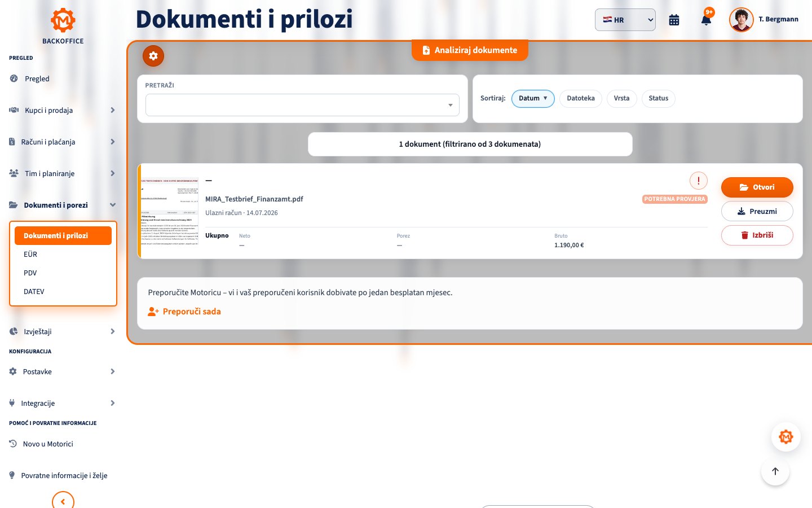Collapse Dokumenti i porezi chevron
812x508 pixels.
(x=113, y=205)
